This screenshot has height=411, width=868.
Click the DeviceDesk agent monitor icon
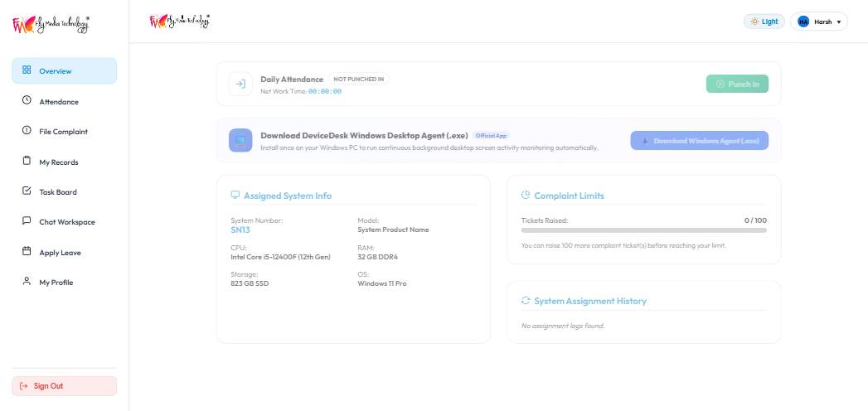(240, 141)
